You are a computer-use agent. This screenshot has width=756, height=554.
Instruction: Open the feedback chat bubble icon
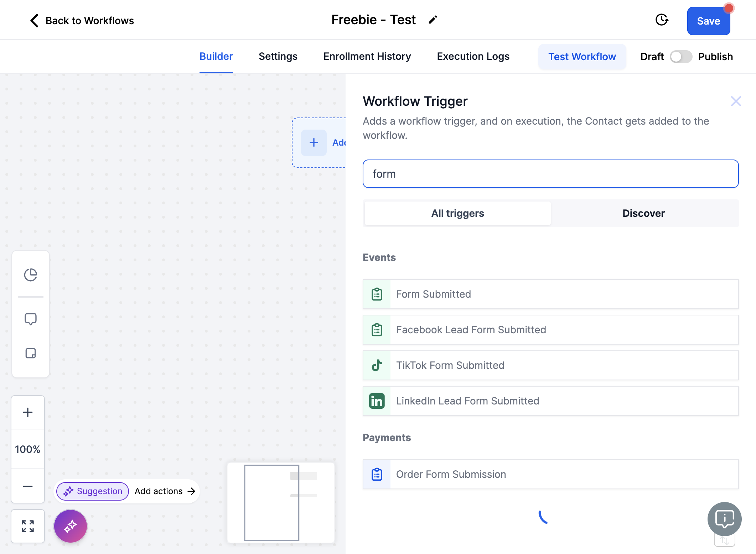pos(725,519)
